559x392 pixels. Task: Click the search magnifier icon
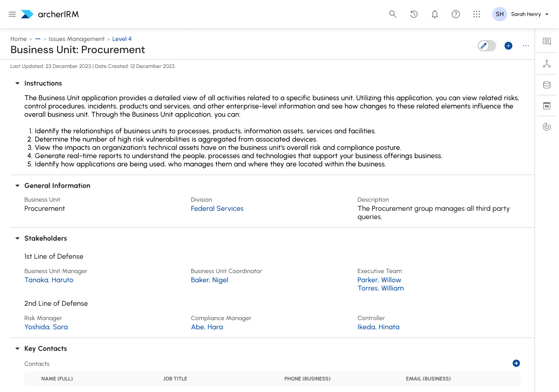point(393,14)
